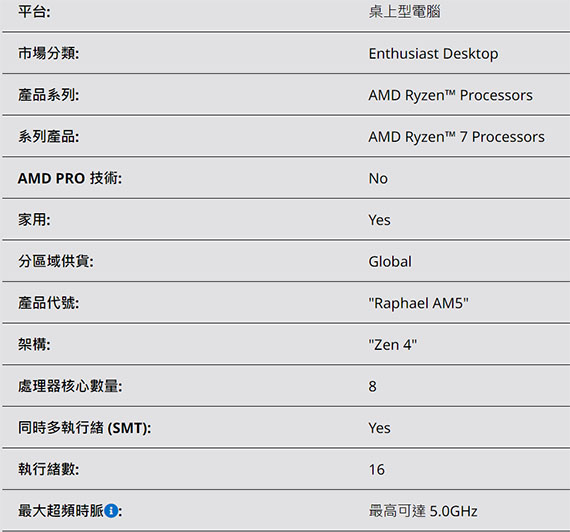Screen dimensions: 570x532
Task: Click the 處理器核心數量 label
Action: (70, 386)
